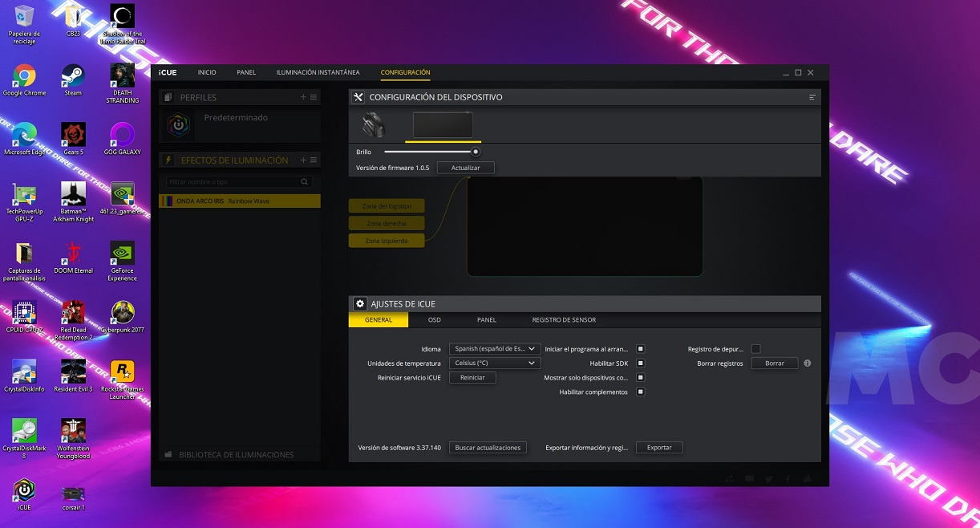Add a new lighting effect with plus icon
This screenshot has height=528, width=980.
pyautogui.click(x=303, y=160)
